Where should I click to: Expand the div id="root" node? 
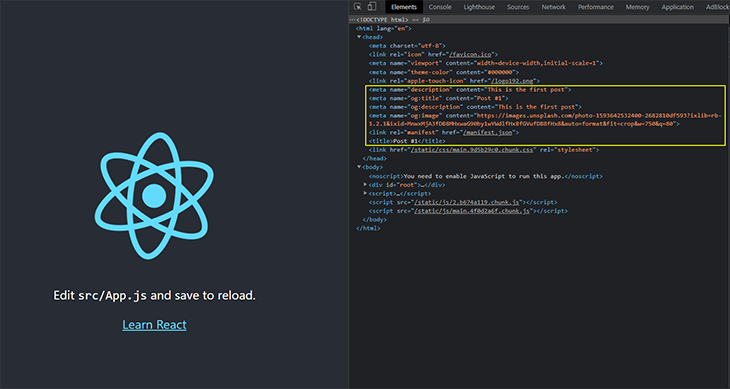tap(365, 185)
